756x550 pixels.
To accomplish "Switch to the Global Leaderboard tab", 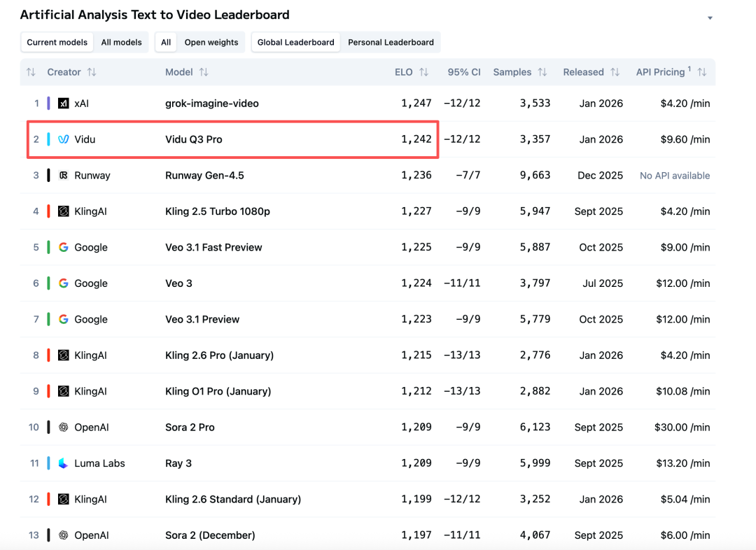I will pyautogui.click(x=295, y=42).
